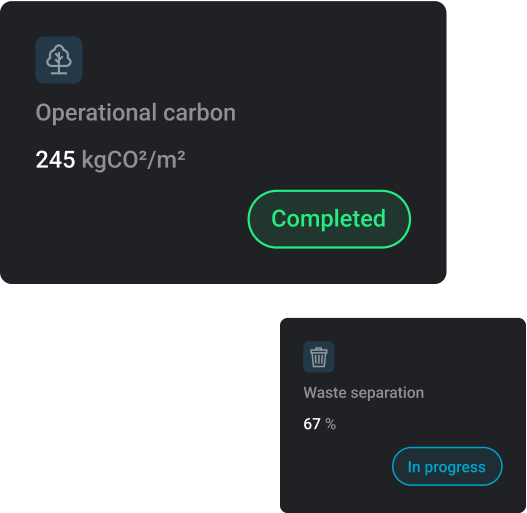Click the trash bin icon on Waste separation card
Screen dimensions: 527x513
click(x=319, y=357)
